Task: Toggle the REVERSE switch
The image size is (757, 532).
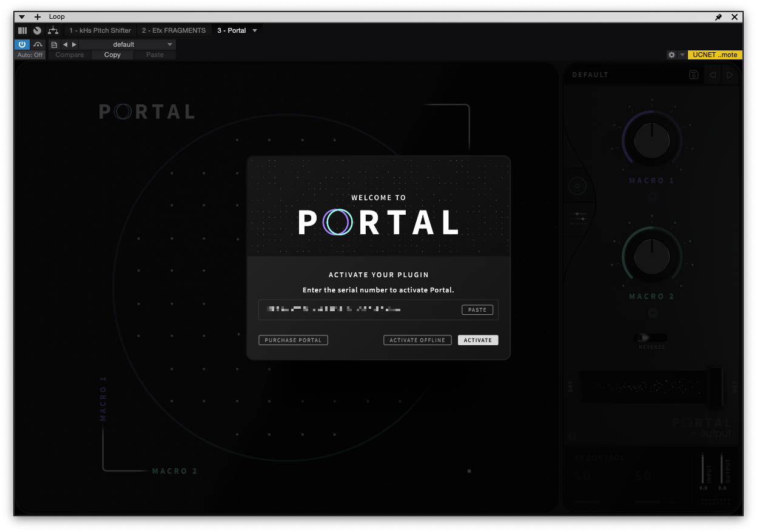Action: 651,337
